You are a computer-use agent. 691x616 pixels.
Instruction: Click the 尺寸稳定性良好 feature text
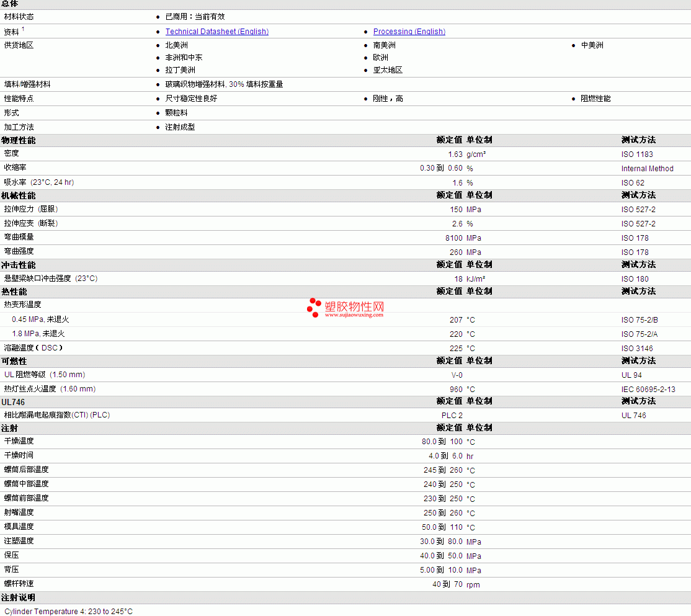[x=191, y=98]
